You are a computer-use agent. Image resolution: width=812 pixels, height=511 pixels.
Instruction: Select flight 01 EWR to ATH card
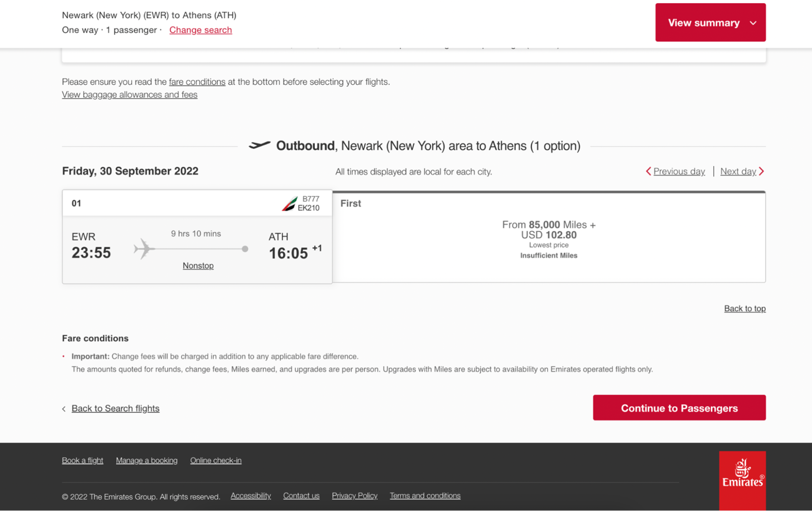click(x=197, y=237)
